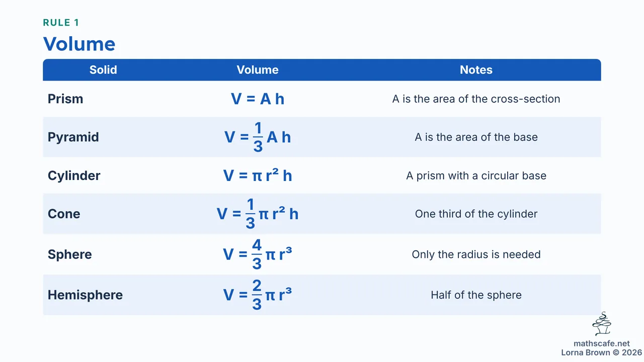644x362 pixels.
Task: Click the Cone volume formula
Action: tap(258, 214)
